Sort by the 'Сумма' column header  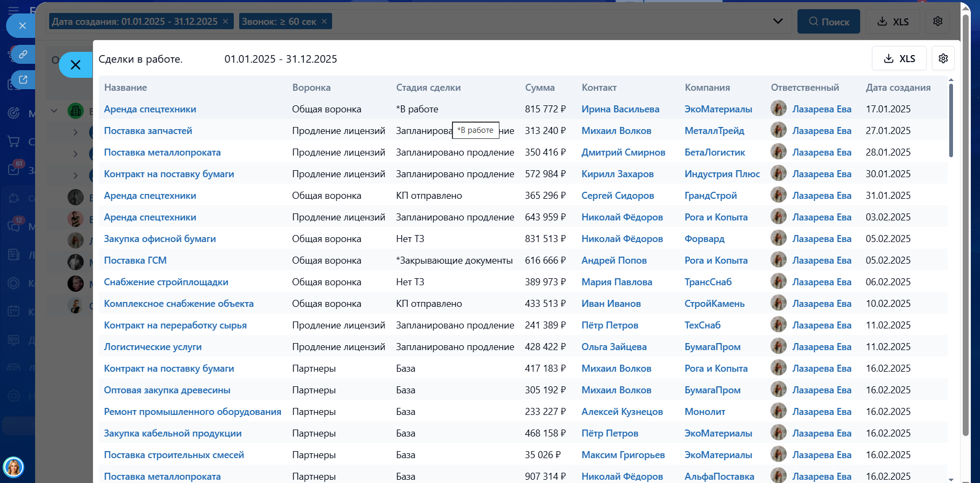point(539,88)
